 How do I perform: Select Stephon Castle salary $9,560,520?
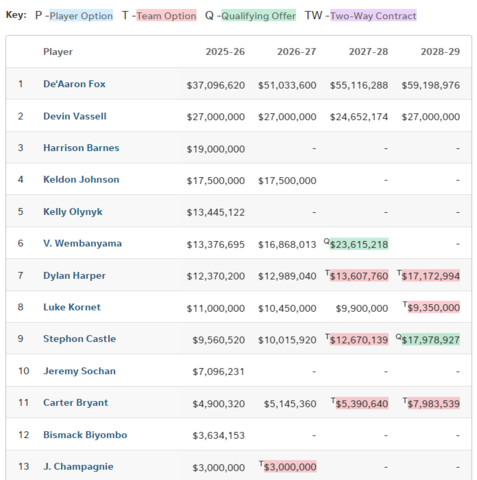219,340
